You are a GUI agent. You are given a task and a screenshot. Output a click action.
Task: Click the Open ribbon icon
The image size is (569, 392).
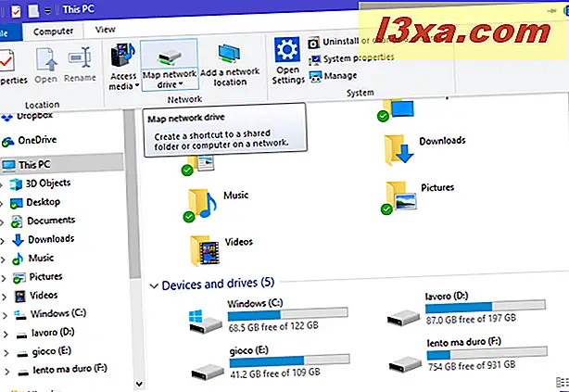tap(46, 59)
